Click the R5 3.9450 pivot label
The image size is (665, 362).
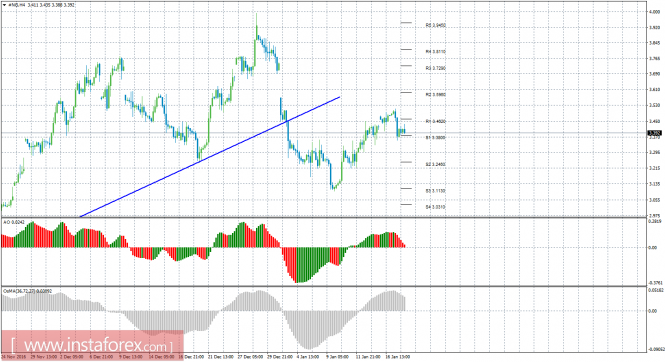pos(436,26)
